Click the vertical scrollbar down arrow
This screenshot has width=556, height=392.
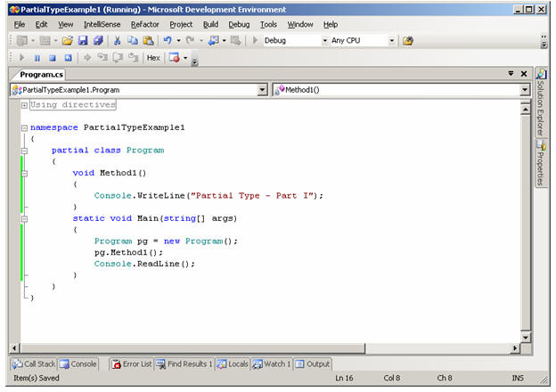point(525,338)
